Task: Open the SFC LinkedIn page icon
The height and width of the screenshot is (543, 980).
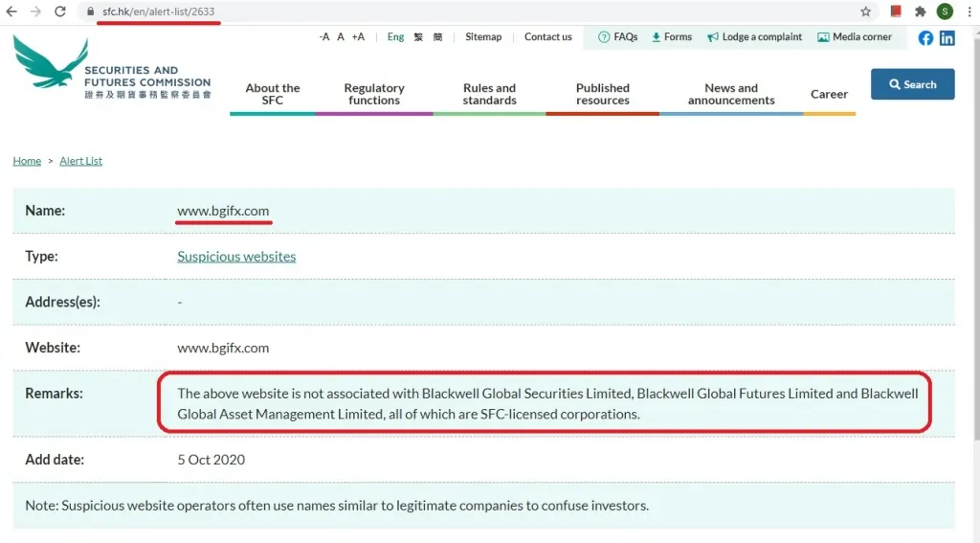Action: click(947, 38)
